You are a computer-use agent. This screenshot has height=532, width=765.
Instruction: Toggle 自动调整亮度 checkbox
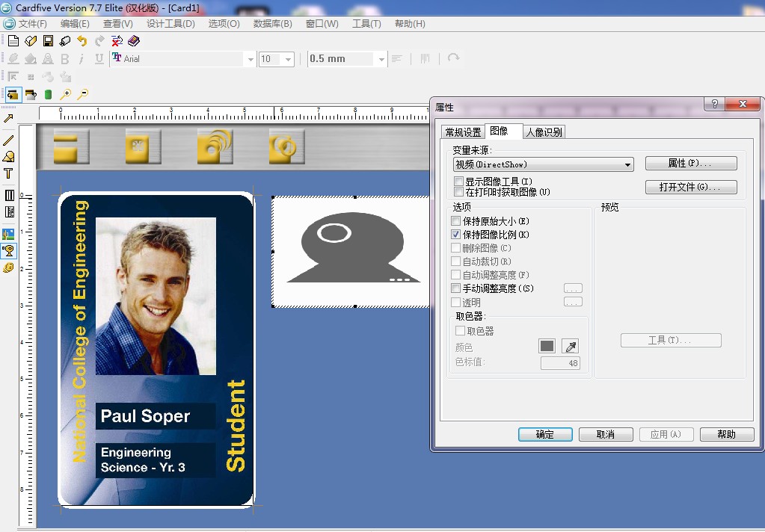(455, 275)
